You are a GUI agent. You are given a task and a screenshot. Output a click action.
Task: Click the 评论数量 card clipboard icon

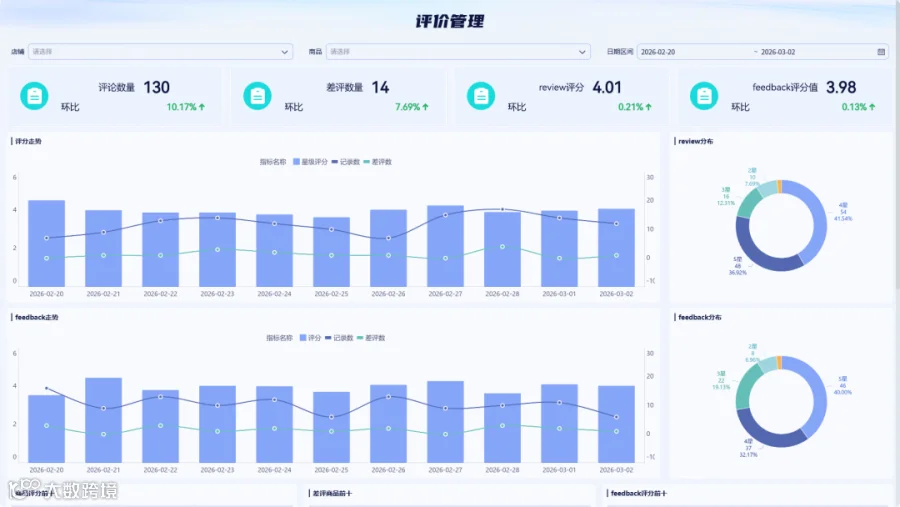click(x=34, y=96)
